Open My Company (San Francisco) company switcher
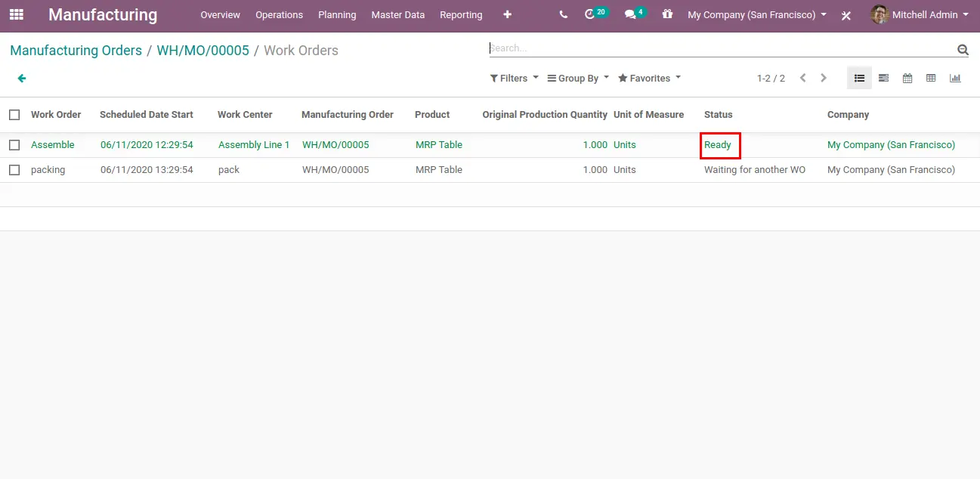This screenshot has width=980, height=479. [757, 15]
